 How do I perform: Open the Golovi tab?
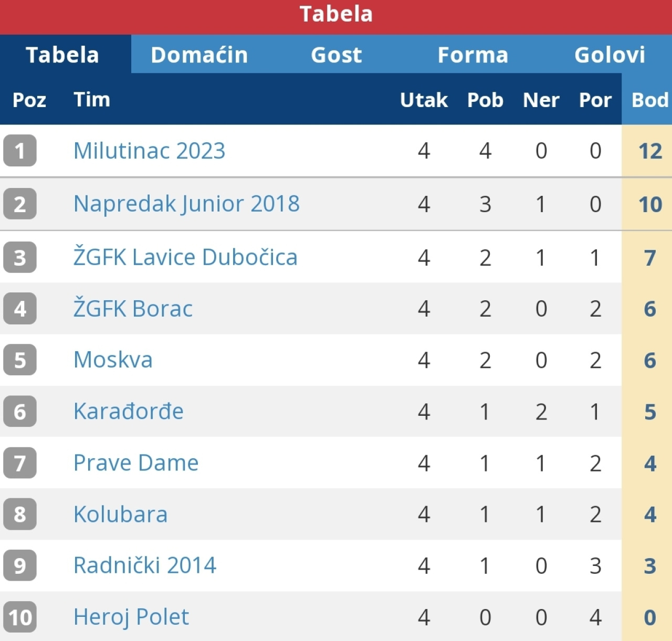click(609, 55)
